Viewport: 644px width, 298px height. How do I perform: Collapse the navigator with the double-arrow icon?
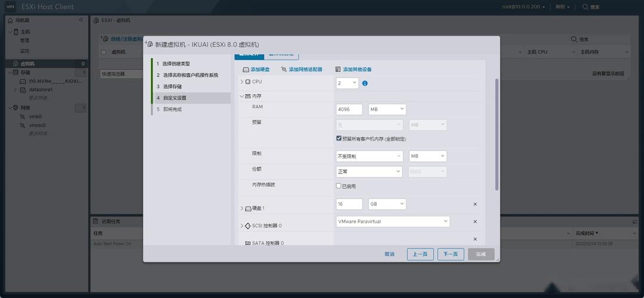pyautogui.click(x=81, y=20)
